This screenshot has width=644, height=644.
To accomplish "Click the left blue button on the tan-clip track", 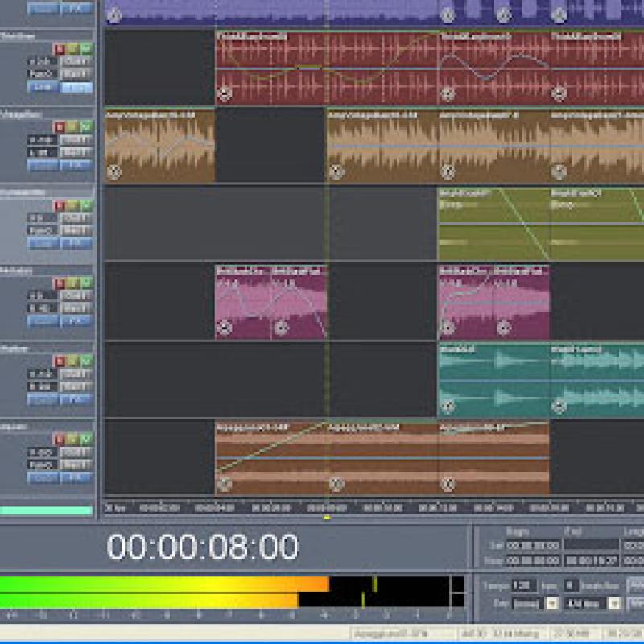I will [x=43, y=165].
